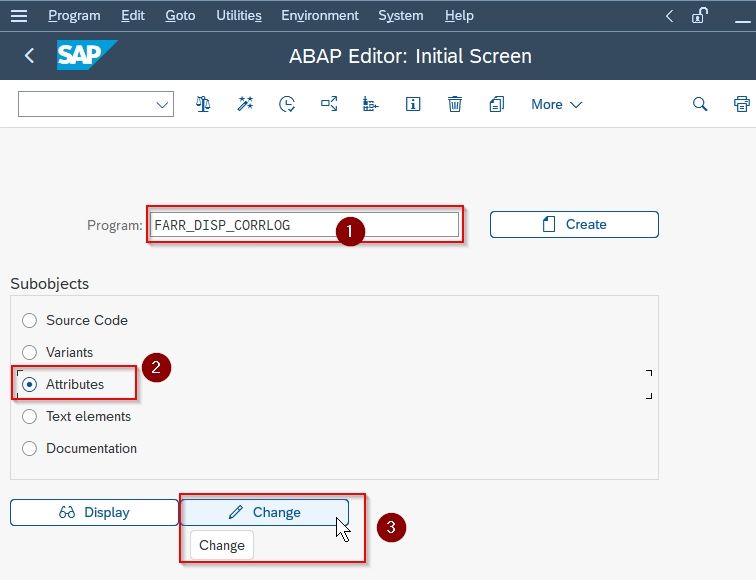Run the syntax check scales icon

[203, 104]
